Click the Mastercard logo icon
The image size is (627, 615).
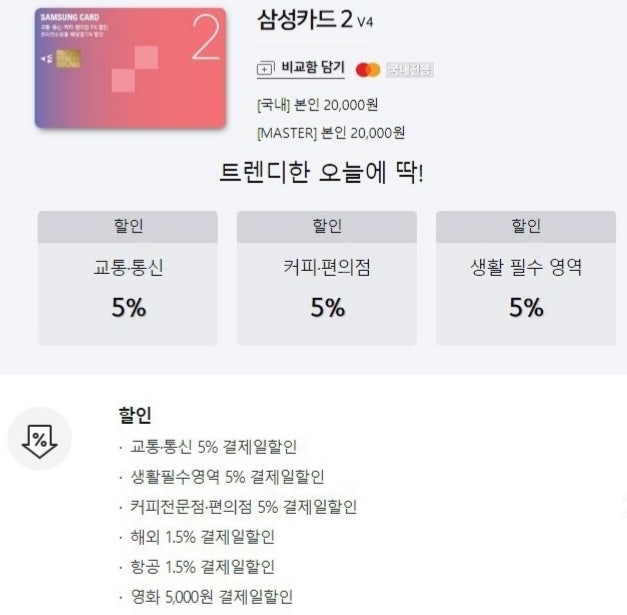368,70
